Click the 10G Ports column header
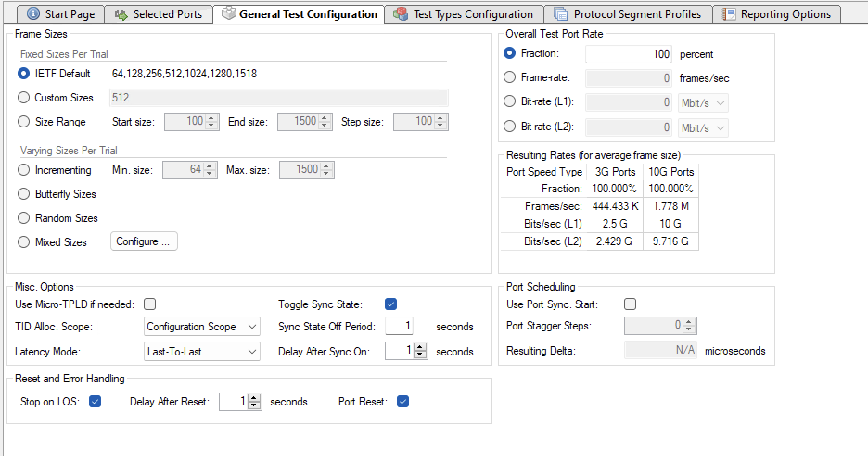The width and height of the screenshot is (868, 456). point(671,172)
